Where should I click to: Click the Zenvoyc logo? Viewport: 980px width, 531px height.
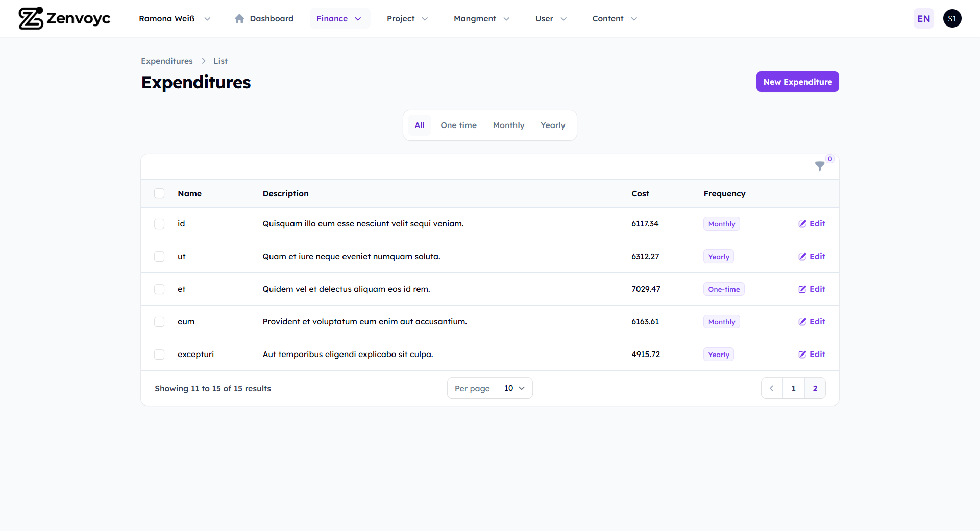pos(64,18)
